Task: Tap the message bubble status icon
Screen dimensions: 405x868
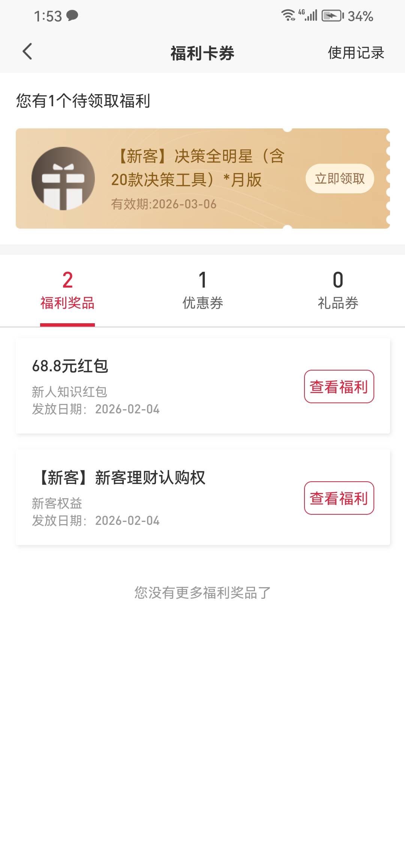Action: coord(72,15)
